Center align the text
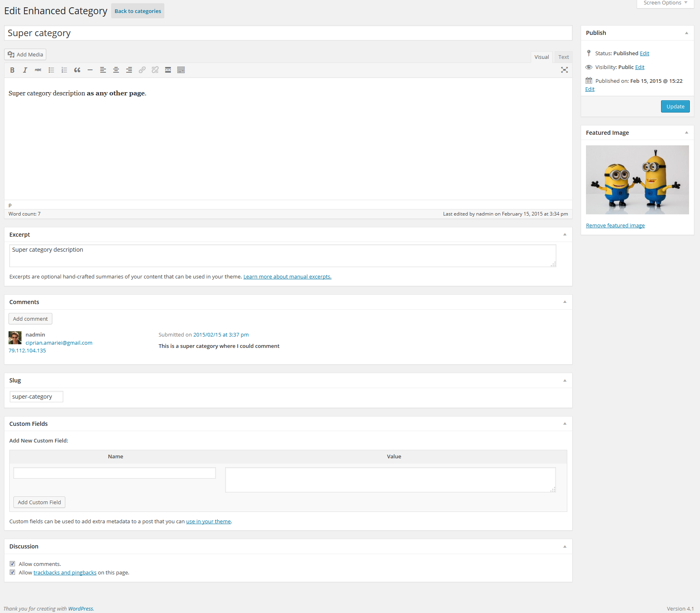The image size is (700, 613). pos(116,70)
